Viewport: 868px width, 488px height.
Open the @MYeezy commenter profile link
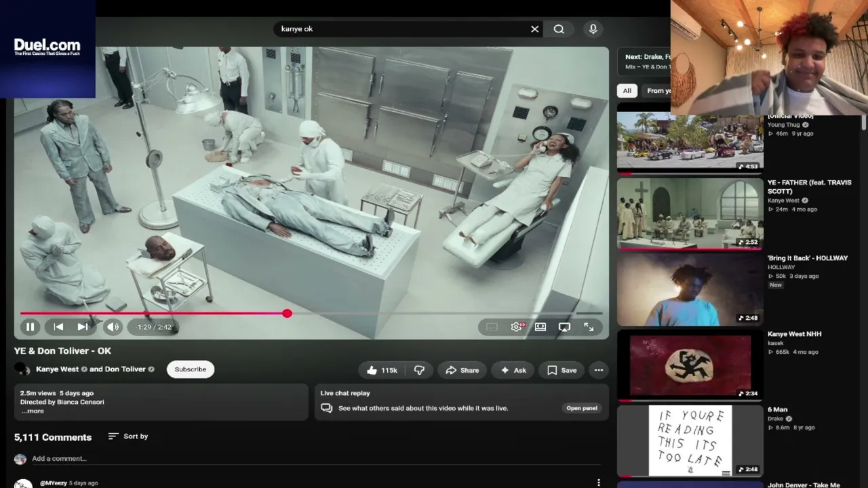(54, 483)
